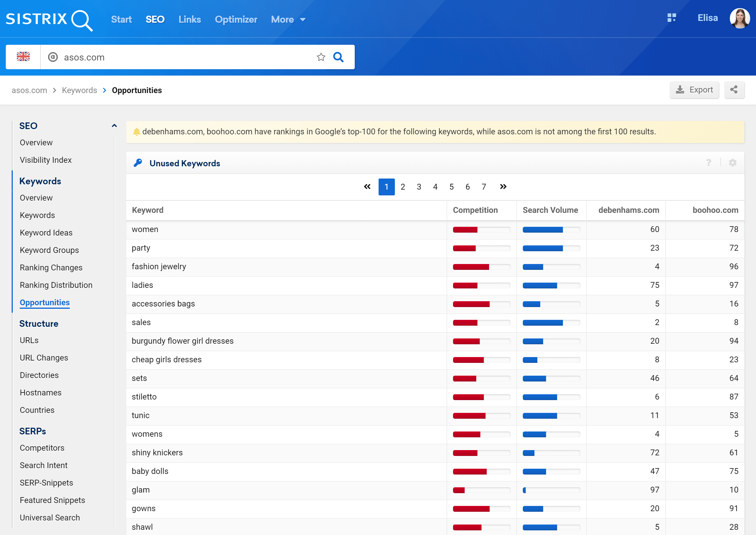Open Unused Keywords settings gear
The image size is (756, 535).
(x=733, y=163)
